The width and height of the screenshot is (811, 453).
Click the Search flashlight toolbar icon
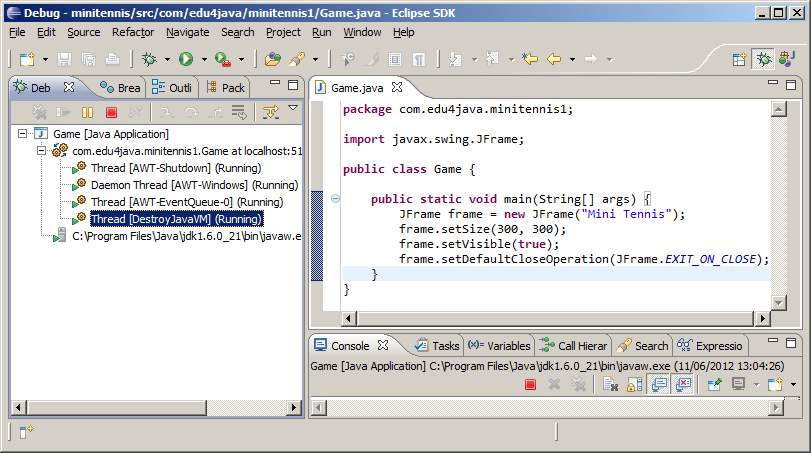297,59
